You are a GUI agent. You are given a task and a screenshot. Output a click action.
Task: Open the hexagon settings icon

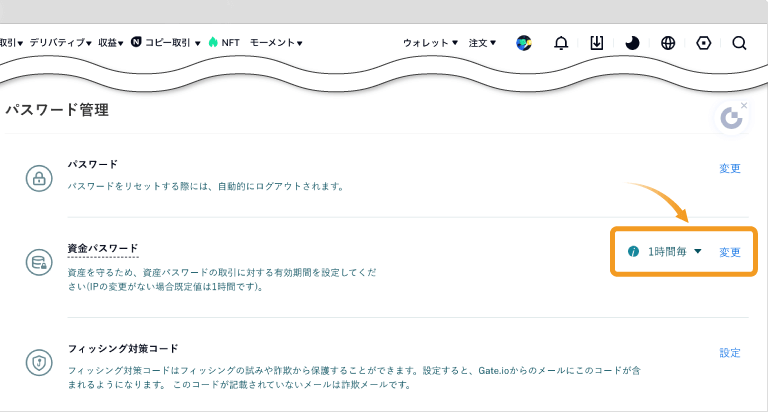tap(704, 43)
